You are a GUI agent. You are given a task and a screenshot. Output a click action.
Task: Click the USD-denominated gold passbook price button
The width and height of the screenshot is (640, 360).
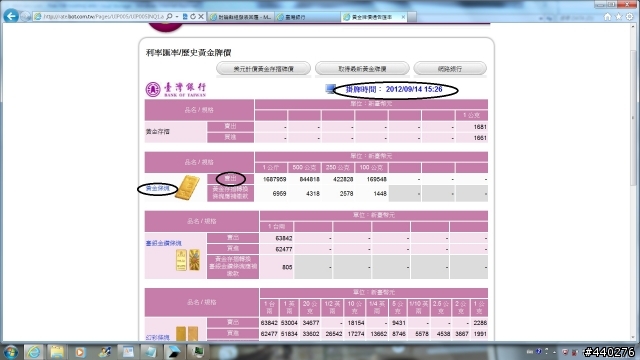[263, 69]
